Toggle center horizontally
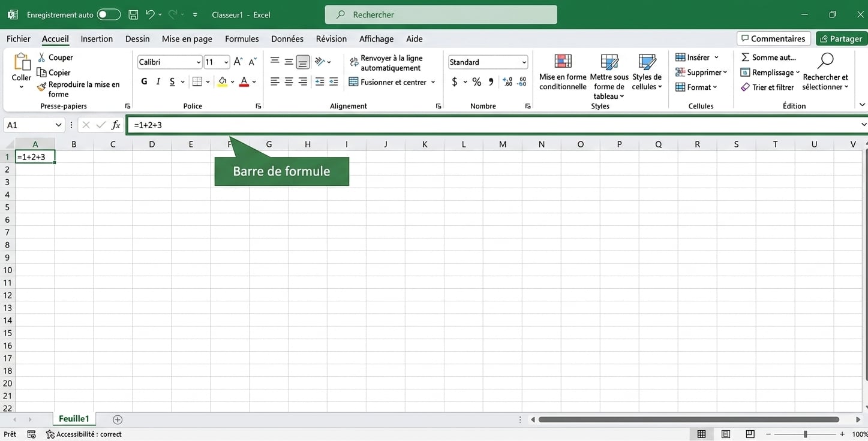The height and width of the screenshot is (441, 868). [x=289, y=81]
